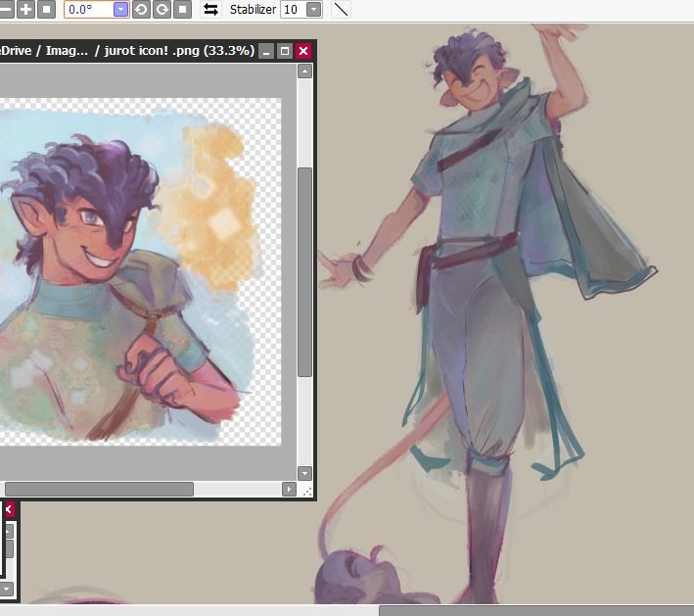Flip the view horizontally with arrows icon

[x=210, y=9]
